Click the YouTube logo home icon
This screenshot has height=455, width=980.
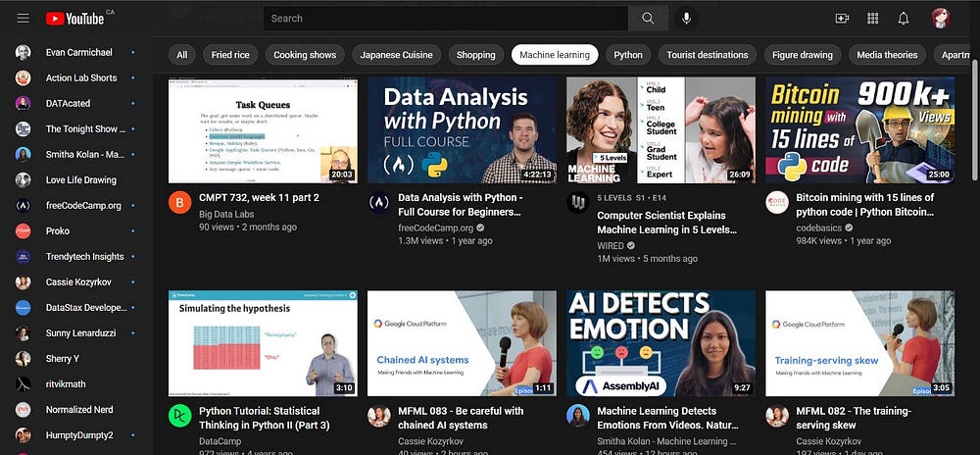[x=73, y=18]
